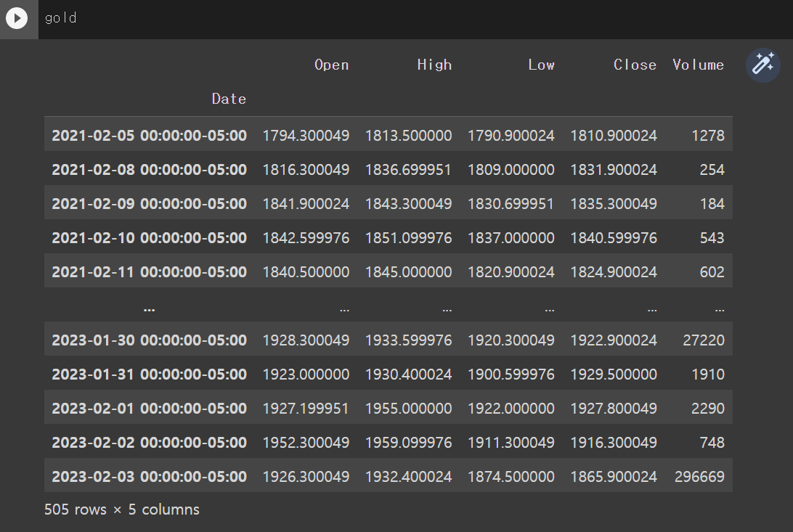Screen dimensions: 793x532
Task: Click Open value 1927.199951
Action: point(306,408)
